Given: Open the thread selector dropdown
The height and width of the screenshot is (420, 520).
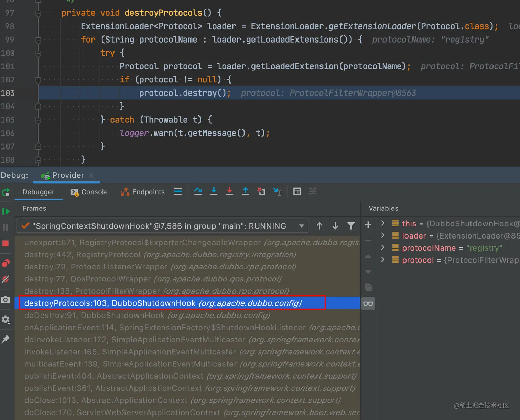Looking at the screenshot, I should (162, 226).
